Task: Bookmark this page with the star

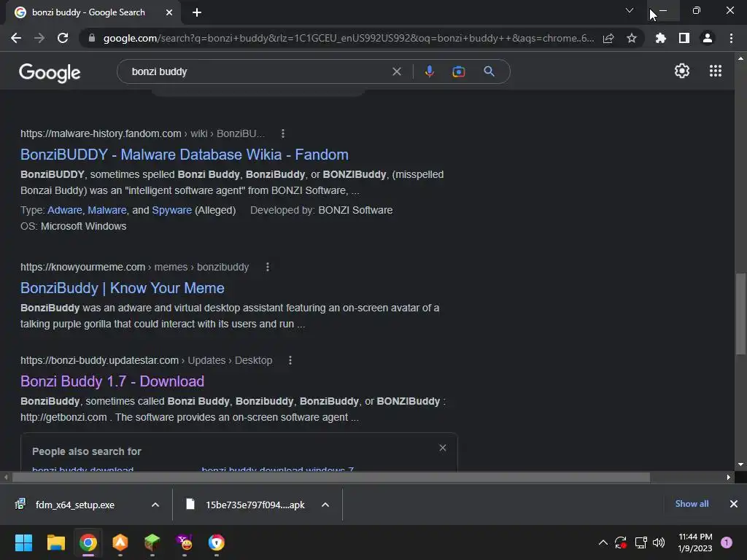Action: point(632,38)
